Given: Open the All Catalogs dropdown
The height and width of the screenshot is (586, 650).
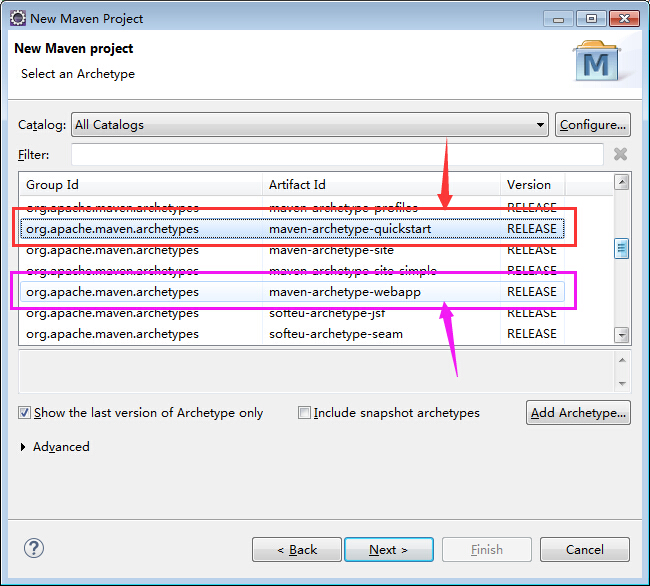Looking at the screenshot, I should (310, 125).
